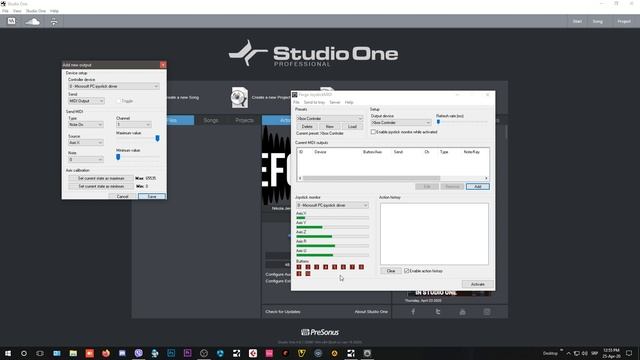640x360 pixels.
Task: Click the New preset button
Action: click(329, 127)
